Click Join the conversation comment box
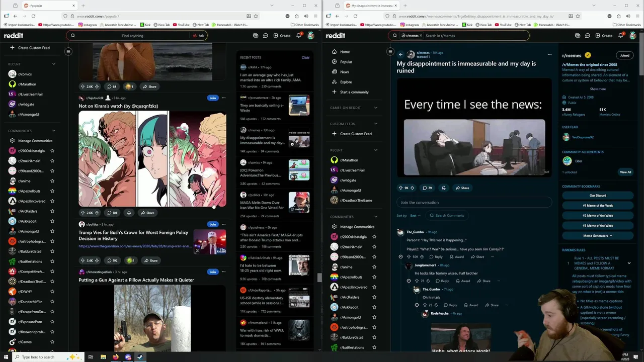 (x=474, y=203)
